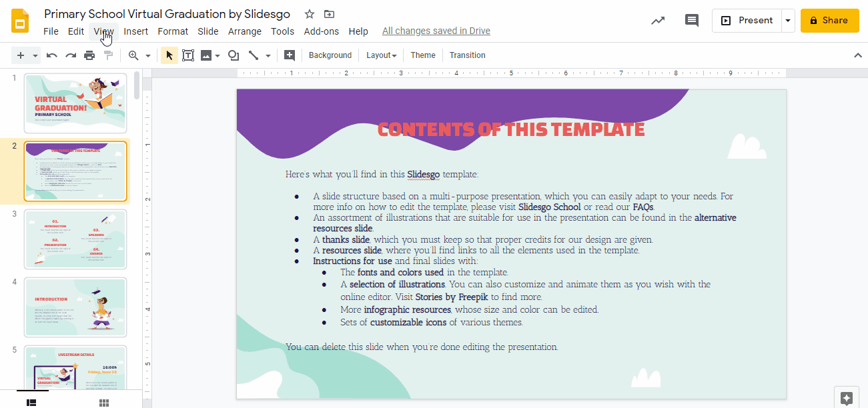Click the 'CONTENTS OF THIS TEMPLATE' slide heading
Screen dimensions: 868x408
point(511,129)
